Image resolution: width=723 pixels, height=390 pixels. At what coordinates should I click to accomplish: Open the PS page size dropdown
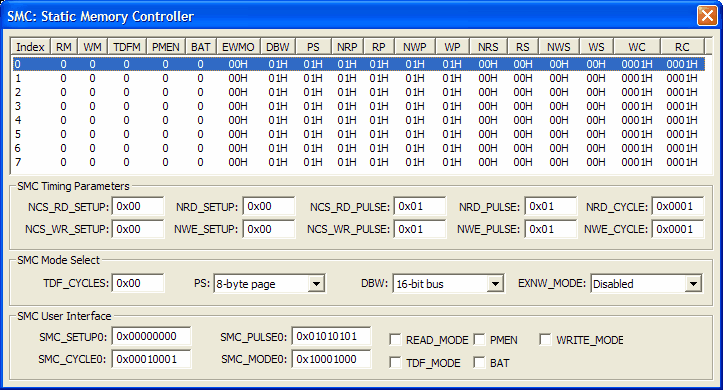tap(316, 284)
